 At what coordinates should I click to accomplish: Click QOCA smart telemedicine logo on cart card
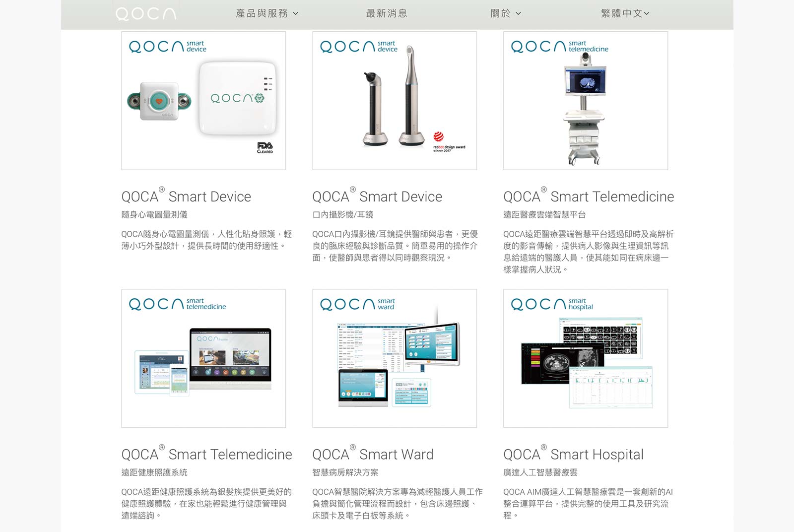point(560,47)
